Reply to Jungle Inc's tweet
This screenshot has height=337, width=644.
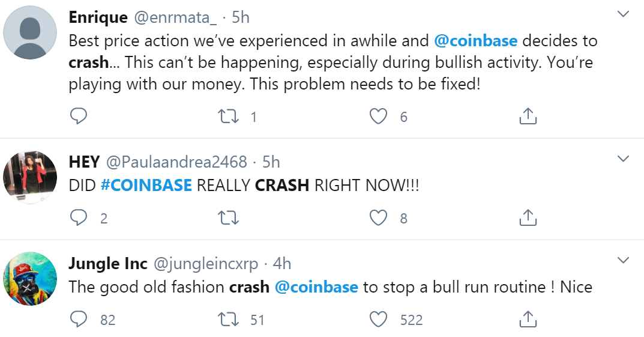(x=79, y=319)
